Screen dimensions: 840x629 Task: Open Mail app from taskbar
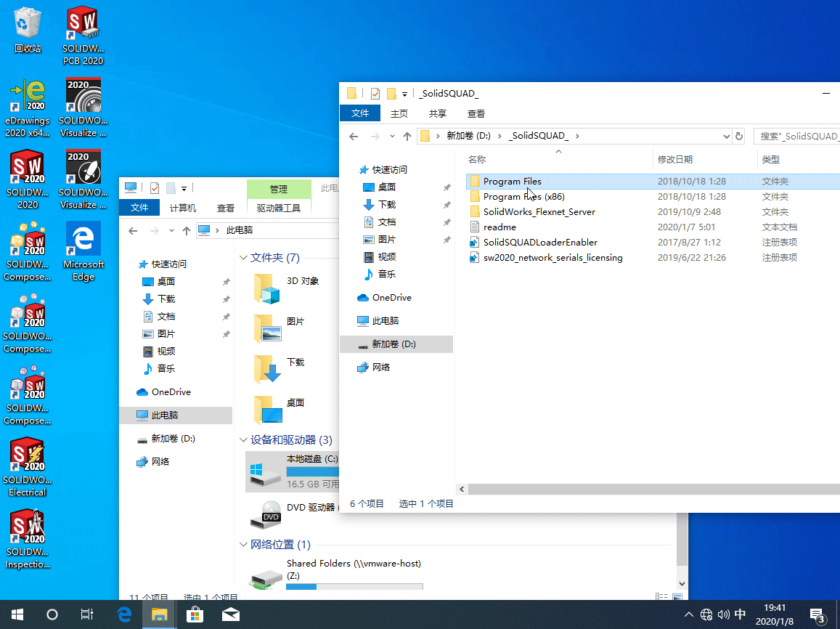[230, 614]
